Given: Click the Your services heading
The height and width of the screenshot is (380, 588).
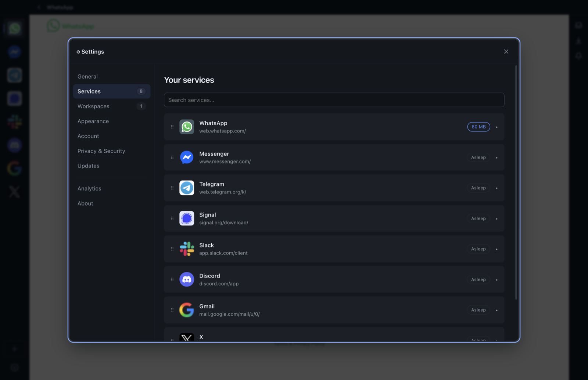Looking at the screenshot, I should coord(189,80).
